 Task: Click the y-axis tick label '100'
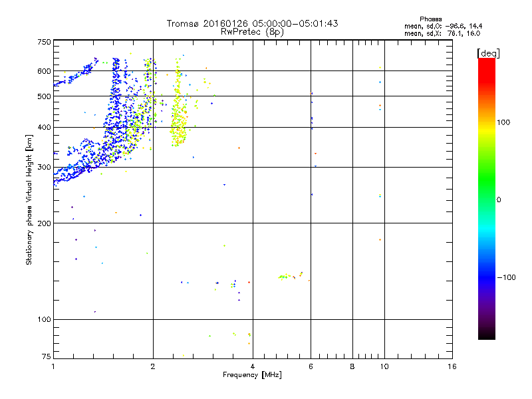click(44, 320)
